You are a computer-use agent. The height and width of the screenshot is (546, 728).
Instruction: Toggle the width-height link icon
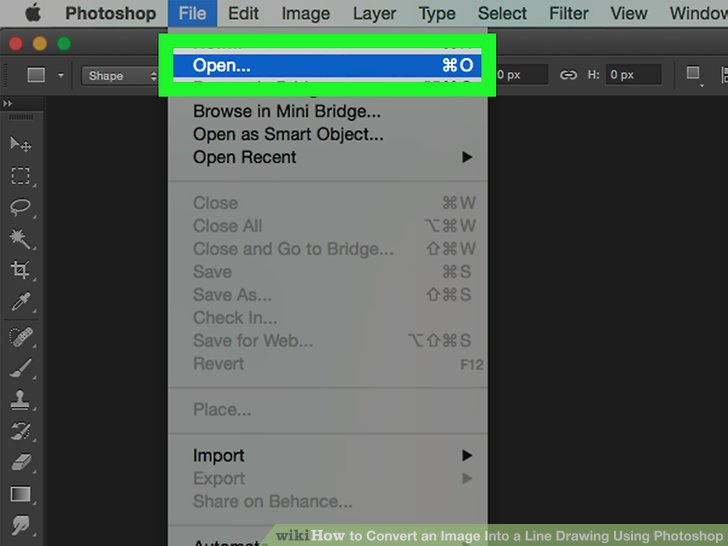coord(569,75)
